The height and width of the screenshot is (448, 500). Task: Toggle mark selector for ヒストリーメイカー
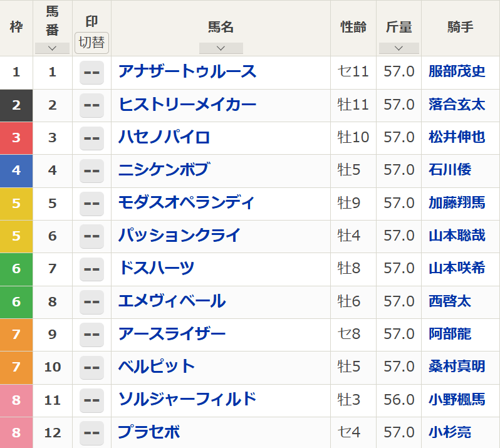[x=91, y=105]
